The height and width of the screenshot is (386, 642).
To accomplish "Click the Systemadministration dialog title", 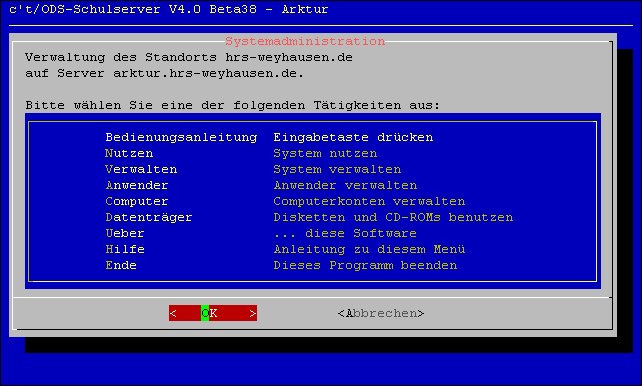I will tap(305, 41).
